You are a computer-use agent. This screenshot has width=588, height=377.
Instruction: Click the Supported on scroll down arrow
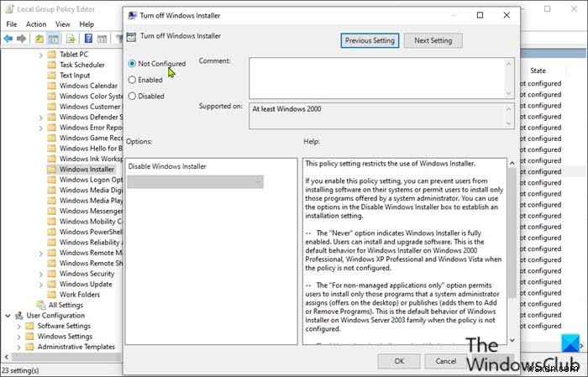click(x=508, y=123)
